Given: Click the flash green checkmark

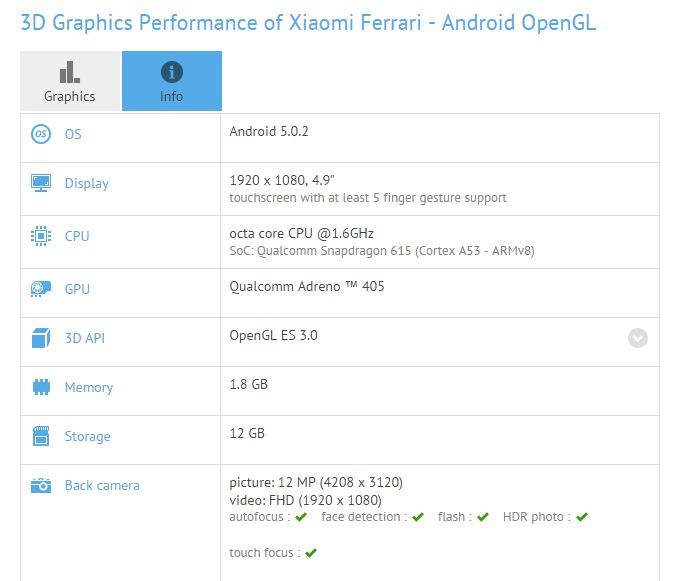Looking at the screenshot, I should pyautogui.click(x=482, y=517).
